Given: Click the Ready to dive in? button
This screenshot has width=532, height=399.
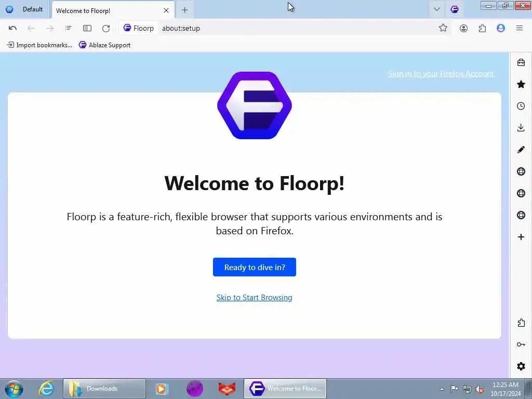Looking at the screenshot, I should pos(255,267).
